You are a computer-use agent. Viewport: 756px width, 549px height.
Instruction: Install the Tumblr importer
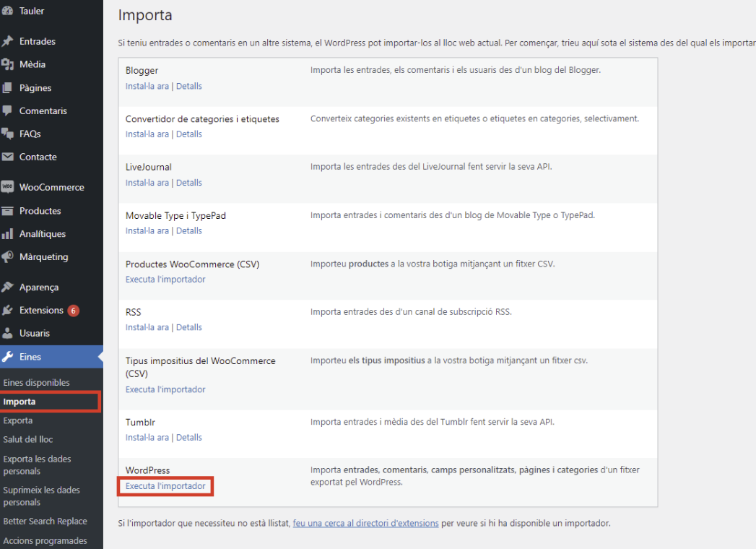(147, 438)
